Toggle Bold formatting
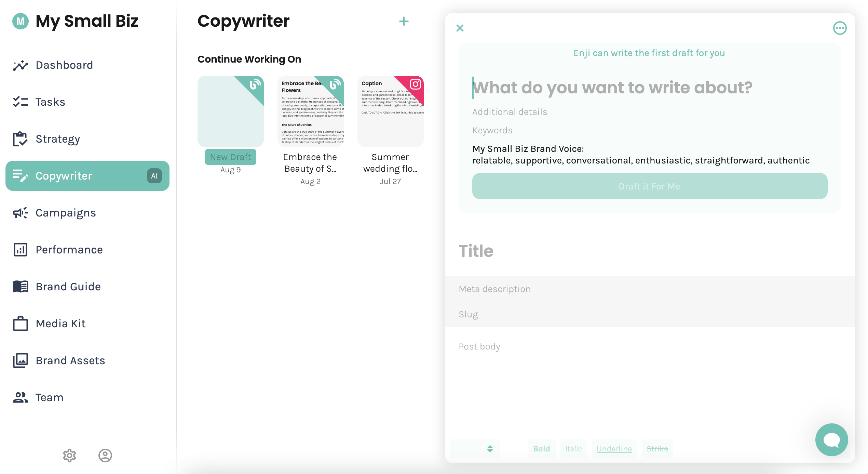Screen dimensions: 868x474 [x=542, y=449]
